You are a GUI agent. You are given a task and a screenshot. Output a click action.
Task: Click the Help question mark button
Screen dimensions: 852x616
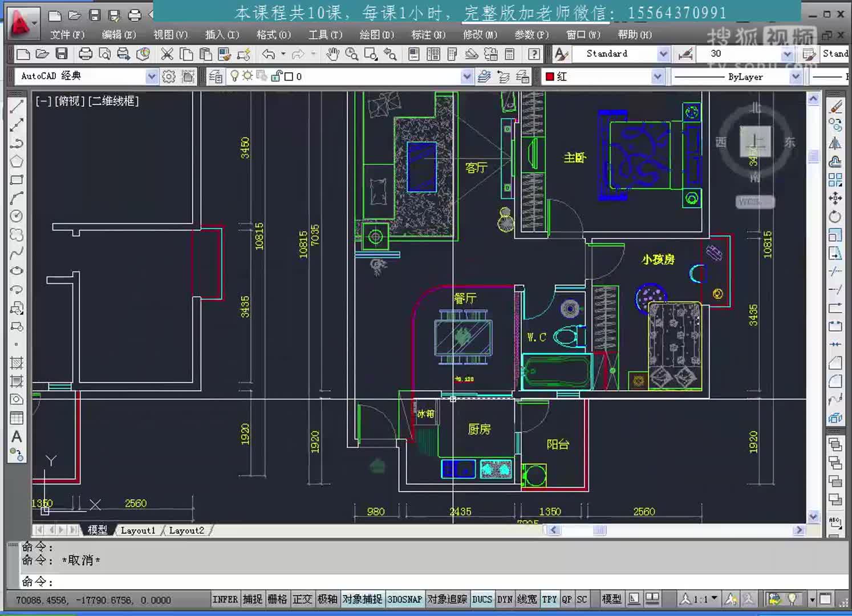pyautogui.click(x=533, y=54)
